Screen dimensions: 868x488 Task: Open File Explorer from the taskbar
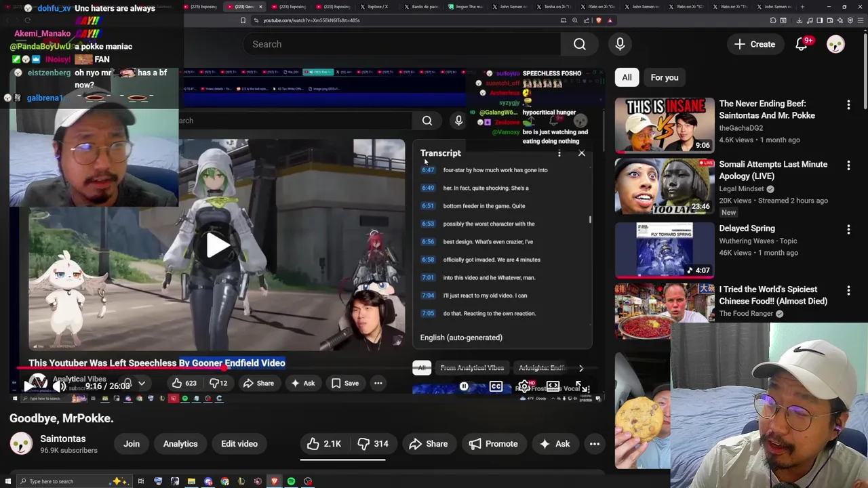click(191, 481)
